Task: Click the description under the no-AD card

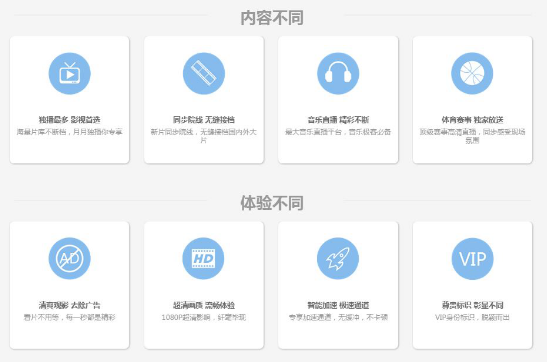Action: pos(69,317)
